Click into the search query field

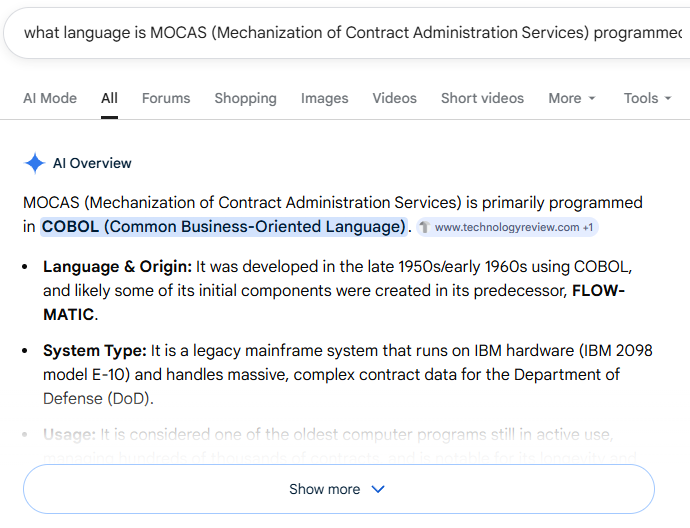pos(340,32)
